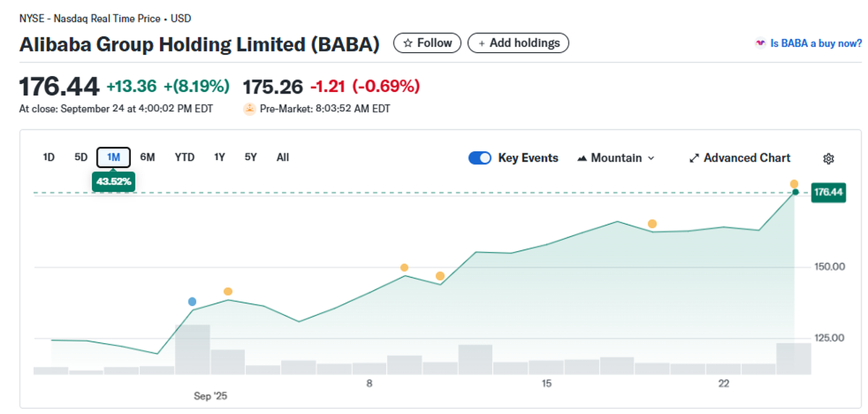The image size is (868, 414).
Task: Click the "Is BABA a buy now?" icon
Action: [759, 43]
